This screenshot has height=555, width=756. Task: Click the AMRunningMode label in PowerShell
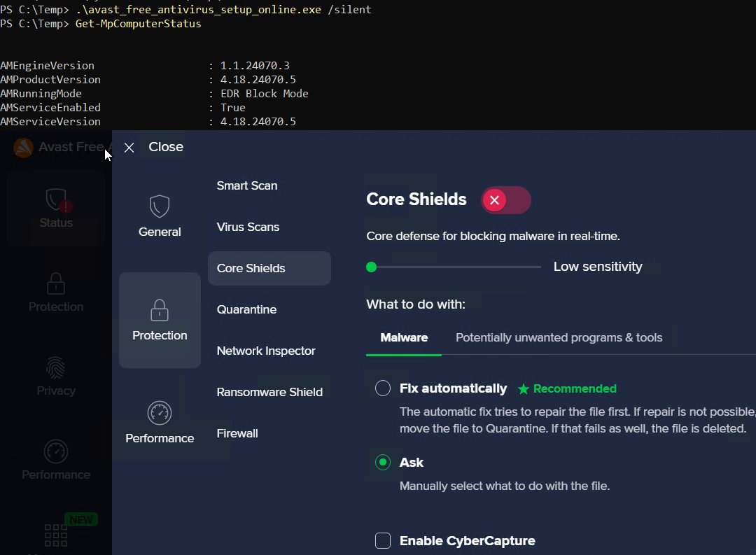(41, 94)
